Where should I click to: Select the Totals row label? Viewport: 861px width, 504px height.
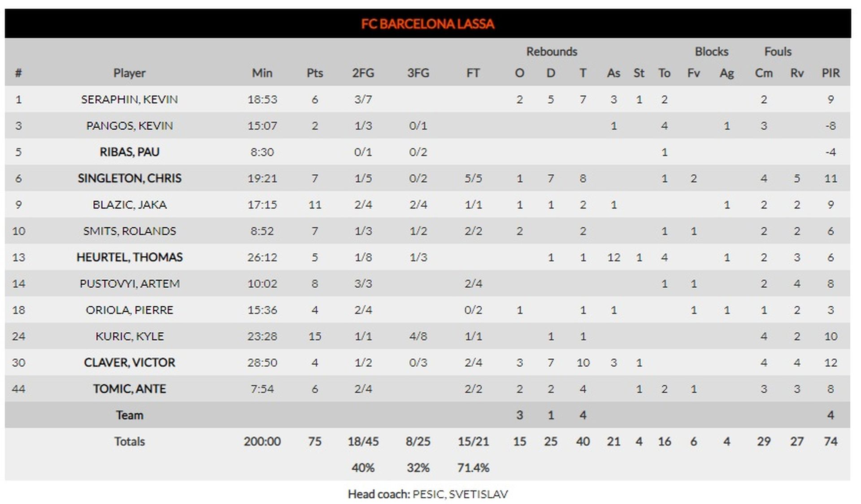coord(129,441)
